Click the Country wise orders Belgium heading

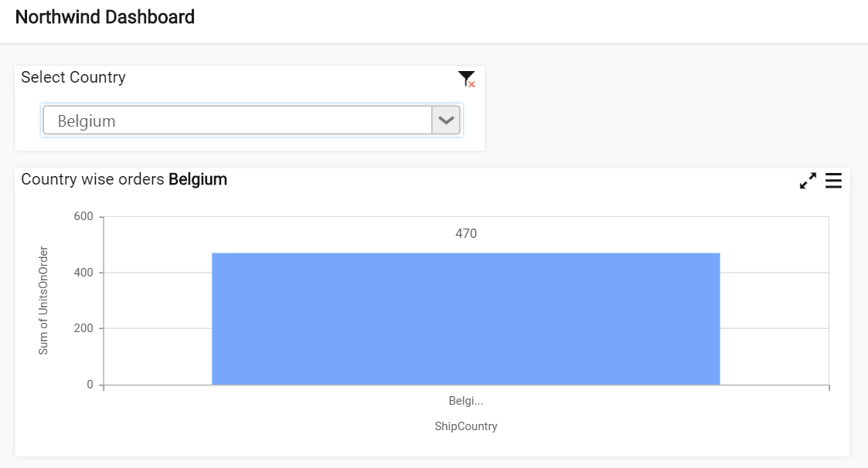124,179
